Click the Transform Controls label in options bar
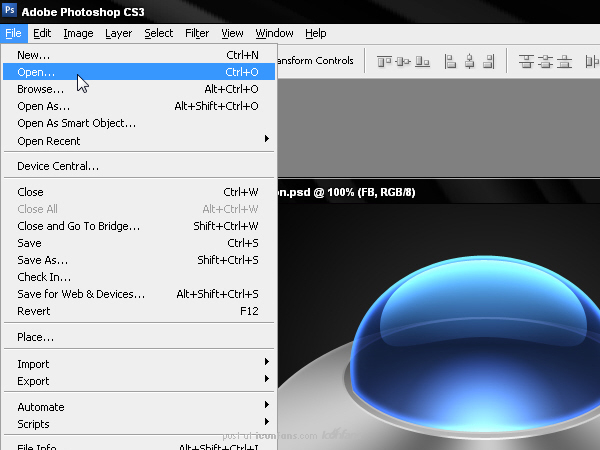The width and height of the screenshot is (600, 450). point(315,61)
